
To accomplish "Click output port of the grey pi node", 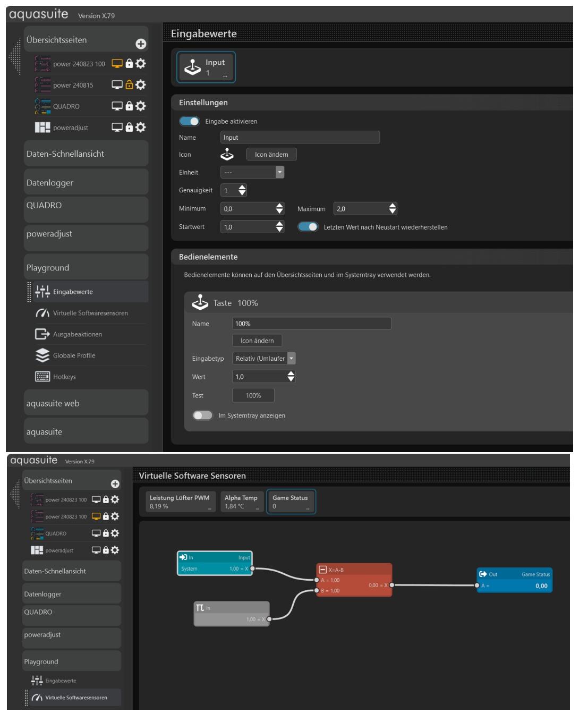I will tap(269, 619).
